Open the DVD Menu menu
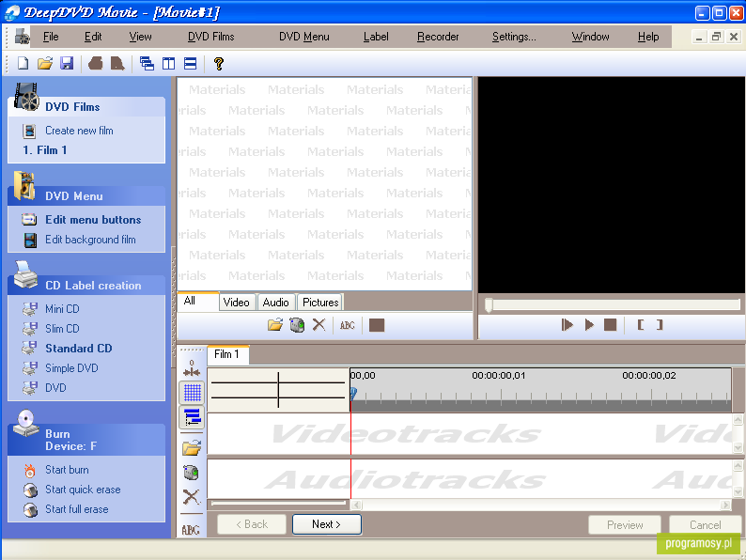The height and width of the screenshot is (560, 746). click(304, 37)
